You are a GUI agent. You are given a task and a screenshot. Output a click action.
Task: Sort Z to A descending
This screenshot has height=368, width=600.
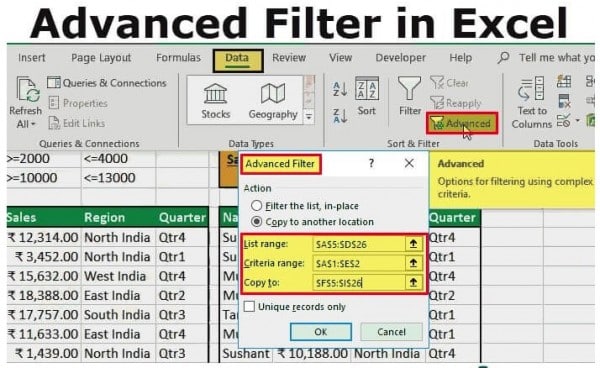tap(340, 116)
